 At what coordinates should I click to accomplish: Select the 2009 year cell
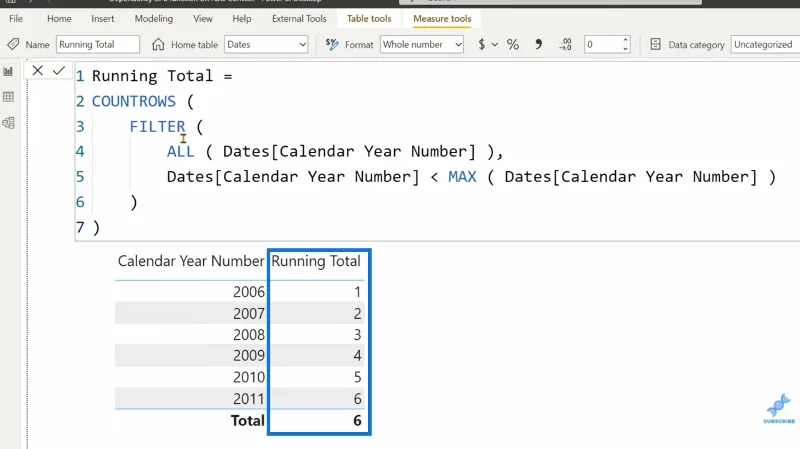point(249,356)
